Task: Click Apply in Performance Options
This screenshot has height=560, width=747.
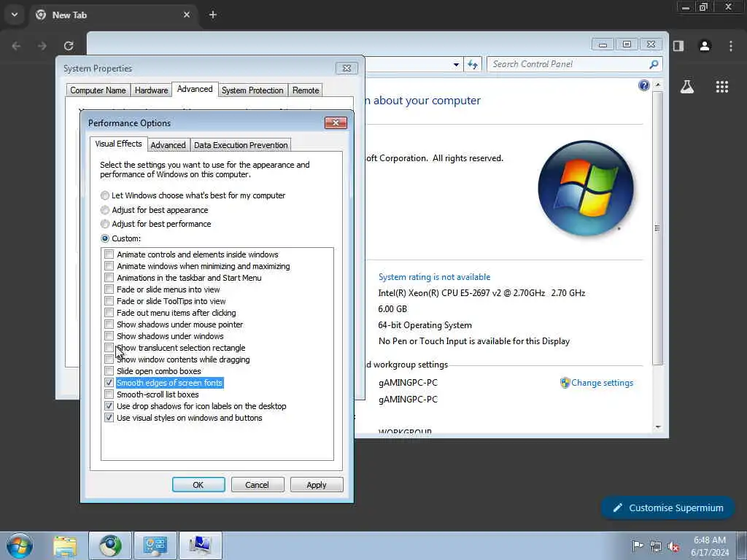Action: pos(317,485)
